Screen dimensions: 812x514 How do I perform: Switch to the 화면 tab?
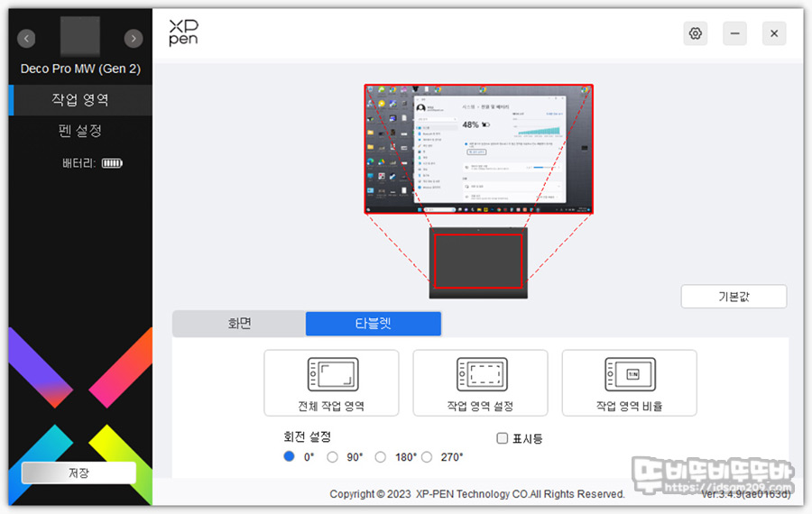(239, 324)
